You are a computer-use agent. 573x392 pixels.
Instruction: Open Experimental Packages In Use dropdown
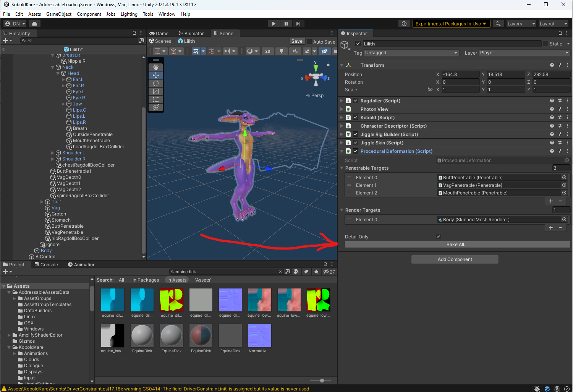coord(451,24)
